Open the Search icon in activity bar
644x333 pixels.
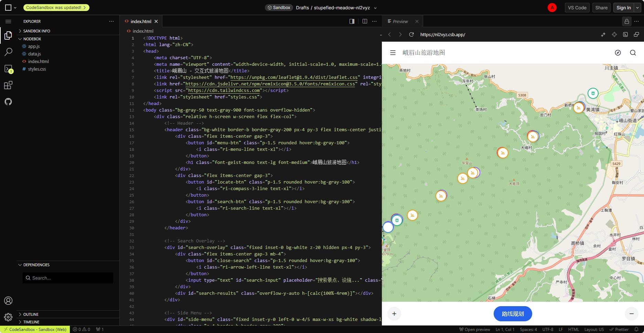(8, 52)
